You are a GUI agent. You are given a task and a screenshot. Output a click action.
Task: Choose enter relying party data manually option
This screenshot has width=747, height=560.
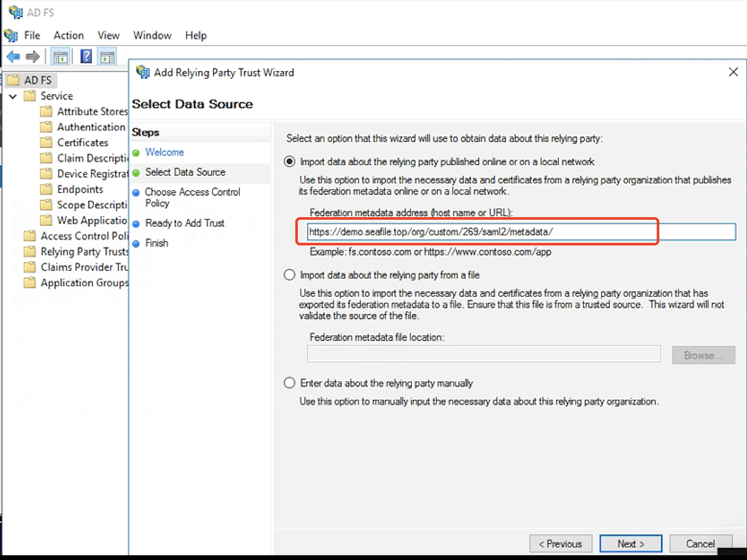289,383
